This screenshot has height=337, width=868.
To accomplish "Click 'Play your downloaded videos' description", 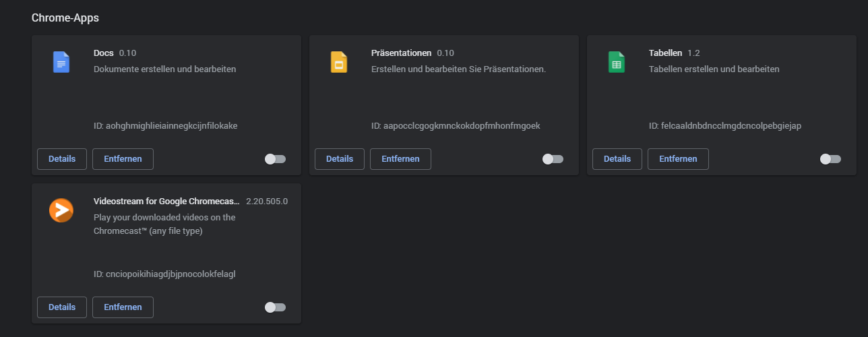I will point(164,224).
